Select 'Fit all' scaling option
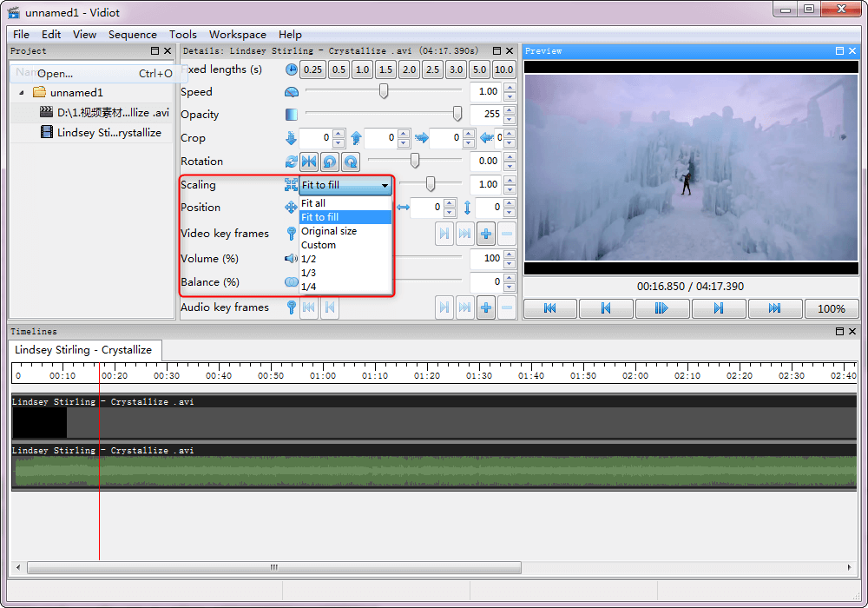868x608 pixels. (313, 203)
